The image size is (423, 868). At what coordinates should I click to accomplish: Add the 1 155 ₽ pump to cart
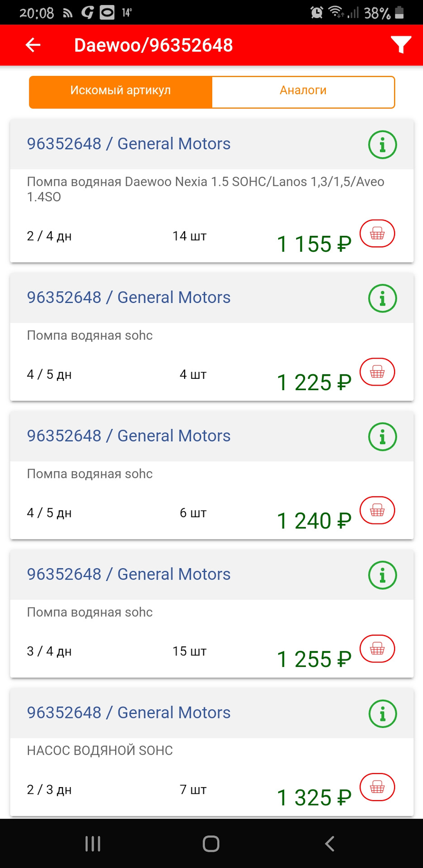coord(377,234)
